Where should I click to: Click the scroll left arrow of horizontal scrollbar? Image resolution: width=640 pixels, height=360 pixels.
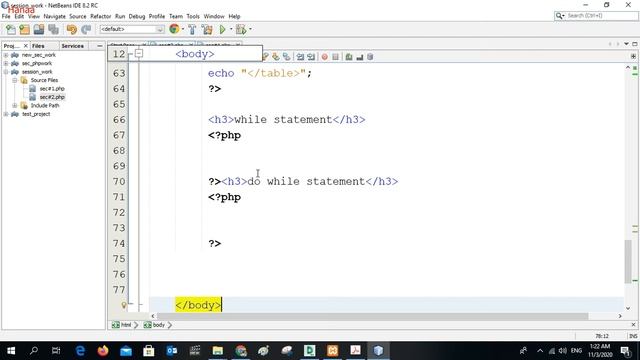point(153,316)
